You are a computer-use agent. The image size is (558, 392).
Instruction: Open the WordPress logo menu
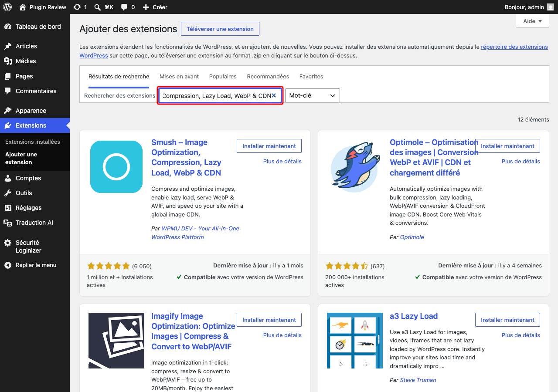coord(7,7)
